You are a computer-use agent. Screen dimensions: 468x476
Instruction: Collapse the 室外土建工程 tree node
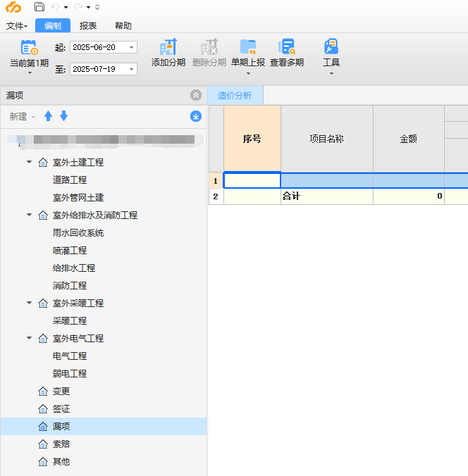click(x=29, y=162)
